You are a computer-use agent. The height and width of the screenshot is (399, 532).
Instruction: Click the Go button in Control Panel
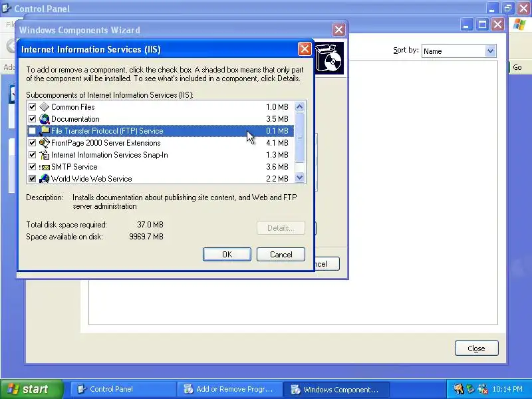517,67
